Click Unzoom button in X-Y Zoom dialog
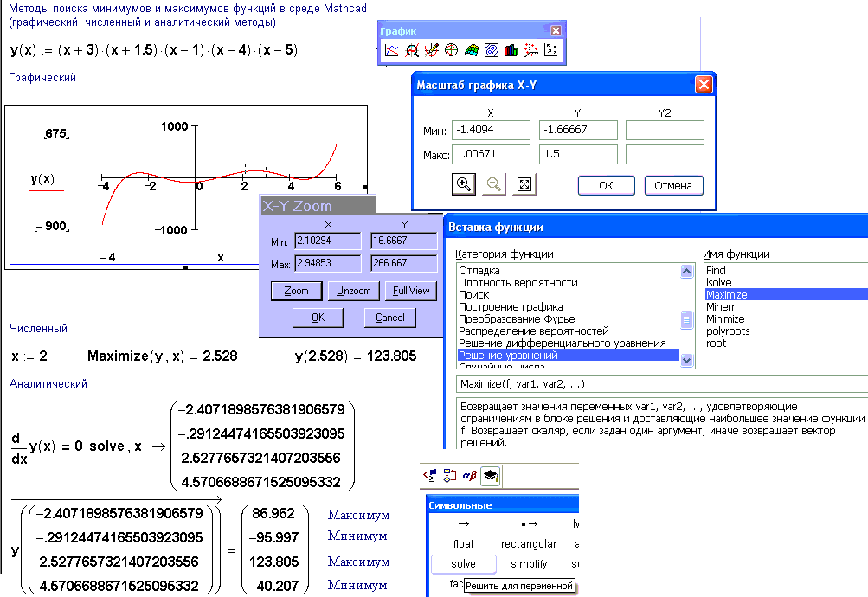 point(354,291)
